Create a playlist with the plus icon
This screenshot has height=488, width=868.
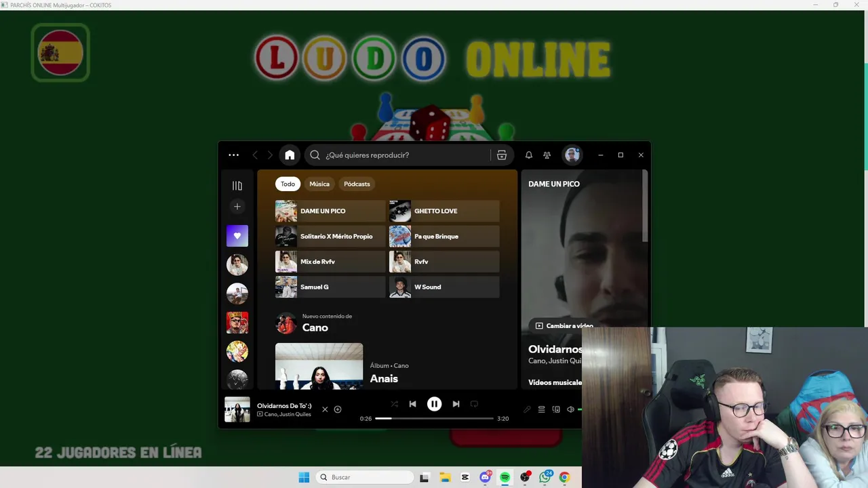pos(237,206)
